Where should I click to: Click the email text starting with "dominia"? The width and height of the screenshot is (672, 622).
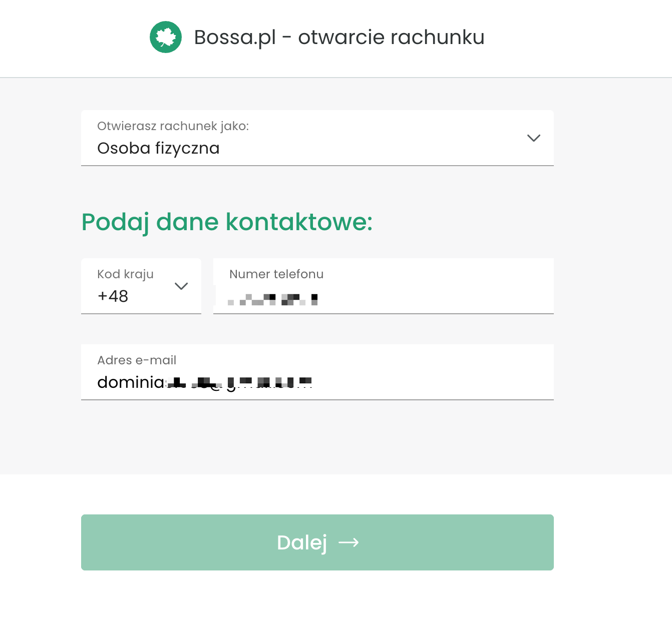point(204,382)
